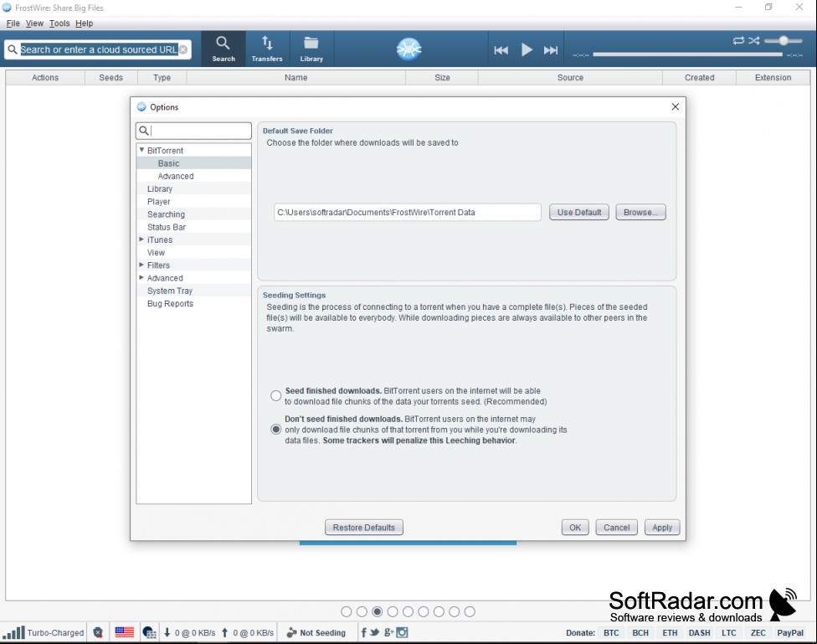The height and width of the screenshot is (644, 817).
Task: Click the Not Seeding status icon
Action: (292, 632)
